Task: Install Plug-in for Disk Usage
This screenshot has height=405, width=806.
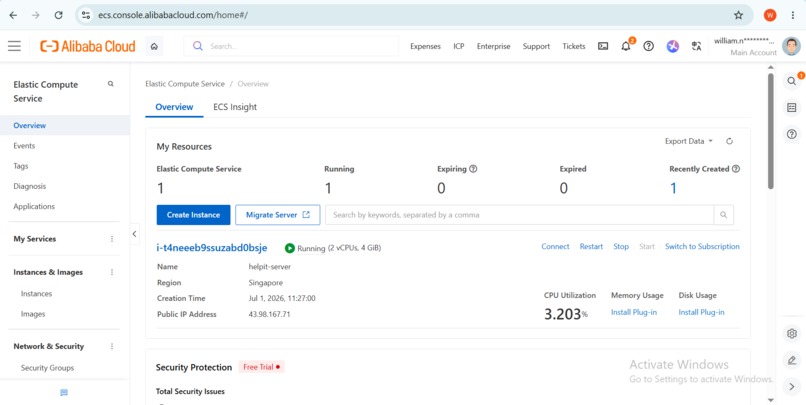Action: (x=701, y=312)
